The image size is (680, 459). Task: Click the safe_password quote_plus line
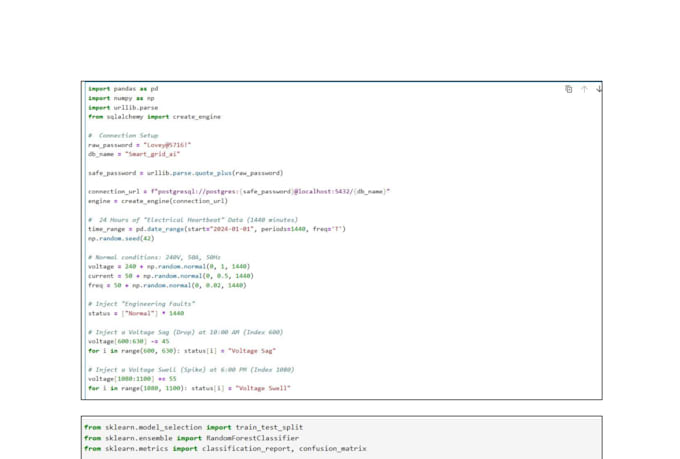pyautogui.click(x=186, y=173)
